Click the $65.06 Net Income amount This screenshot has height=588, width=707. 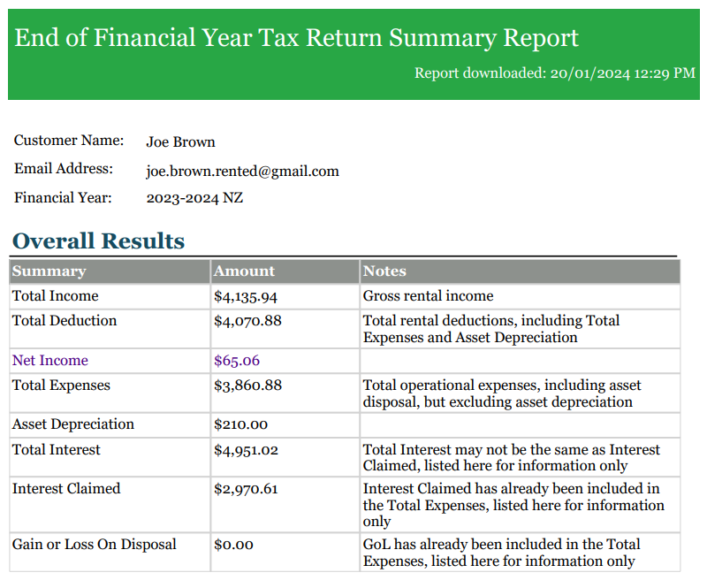click(237, 361)
